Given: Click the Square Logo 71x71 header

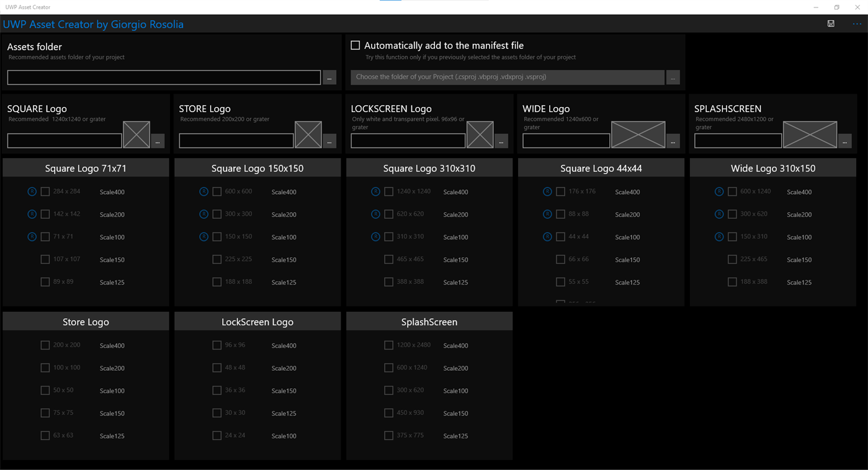Looking at the screenshot, I should [x=86, y=168].
